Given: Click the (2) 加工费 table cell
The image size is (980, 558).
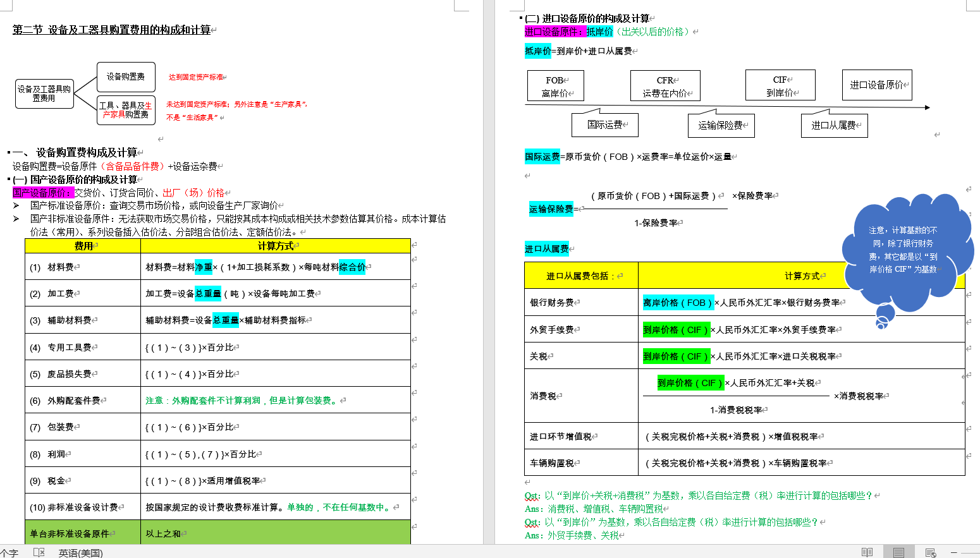Looking at the screenshot, I should (x=83, y=293).
